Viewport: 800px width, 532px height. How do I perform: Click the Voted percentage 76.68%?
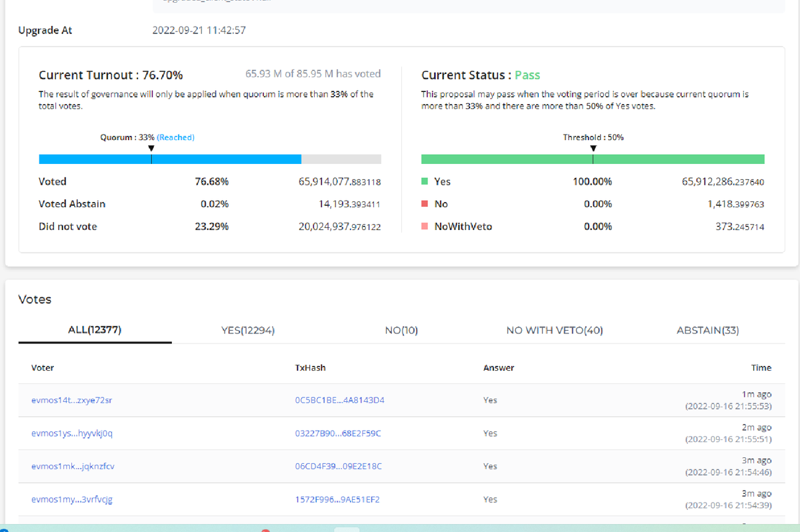point(212,181)
